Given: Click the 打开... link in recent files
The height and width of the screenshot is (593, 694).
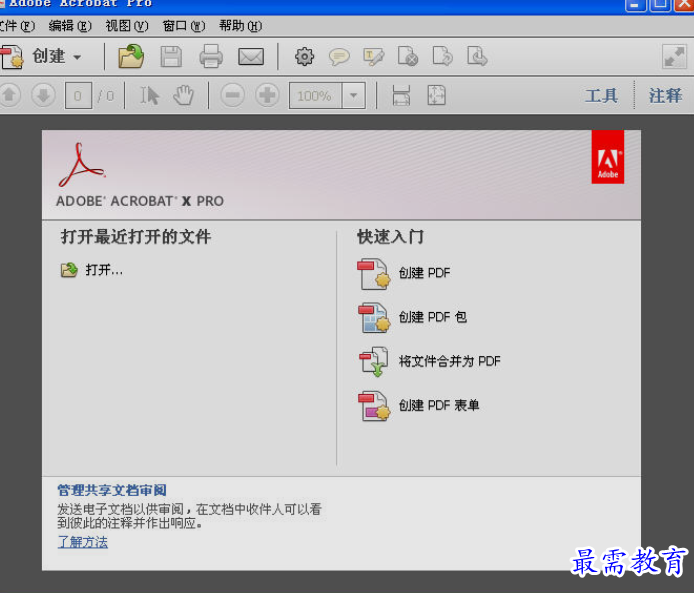Looking at the screenshot, I should pyautogui.click(x=104, y=270).
